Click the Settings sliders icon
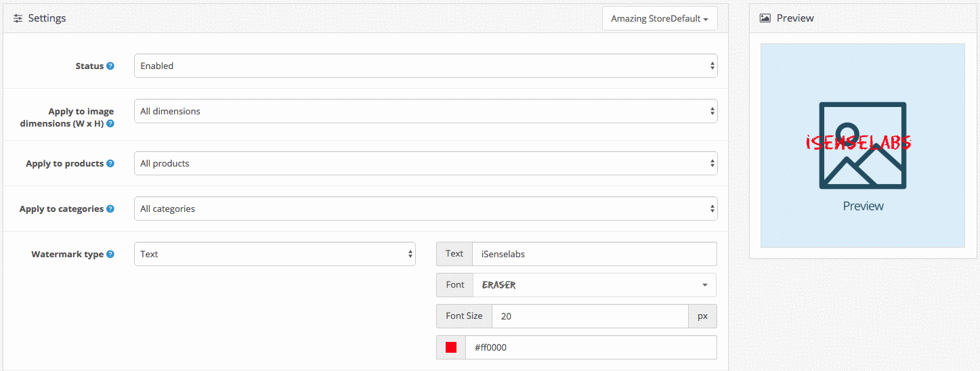This screenshot has height=371, width=980. click(18, 18)
